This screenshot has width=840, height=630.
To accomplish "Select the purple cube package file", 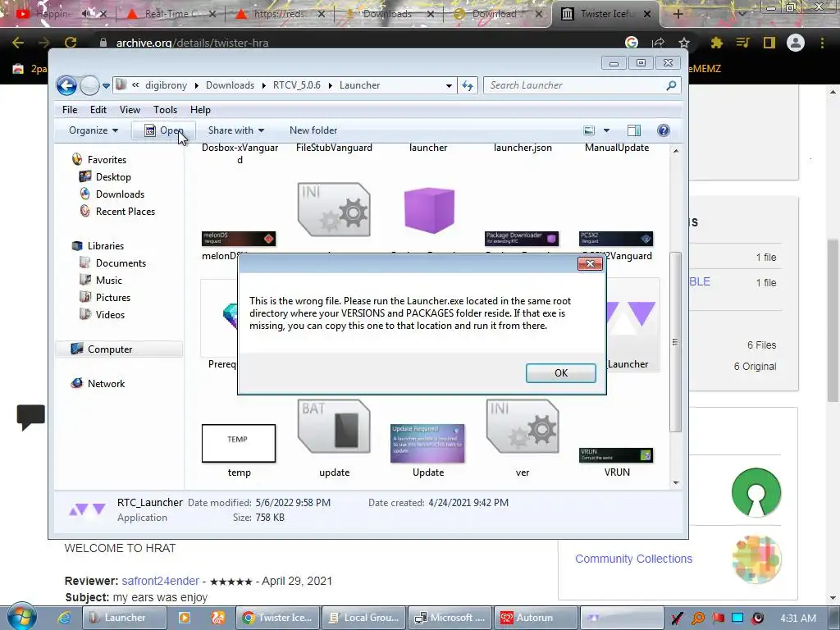I will pyautogui.click(x=428, y=210).
